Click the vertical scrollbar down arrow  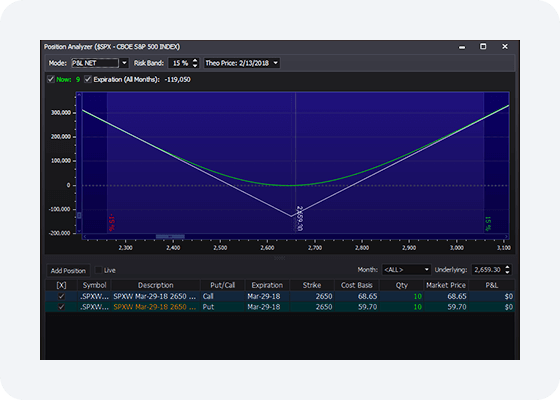point(79,231)
